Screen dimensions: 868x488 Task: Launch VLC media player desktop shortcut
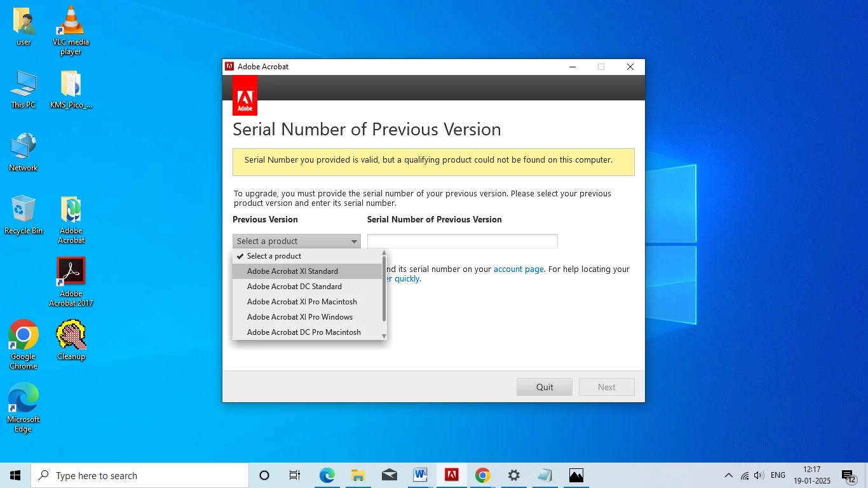point(71,30)
